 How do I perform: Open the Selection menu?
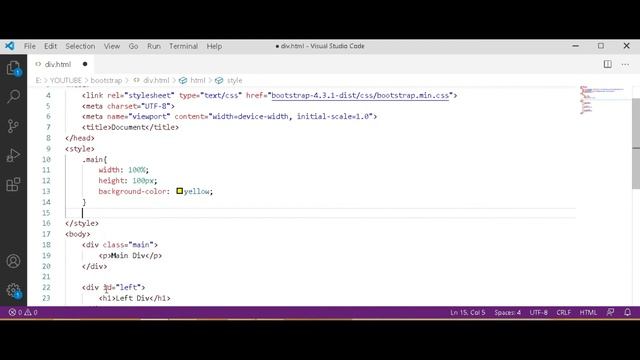click(80, 46)
